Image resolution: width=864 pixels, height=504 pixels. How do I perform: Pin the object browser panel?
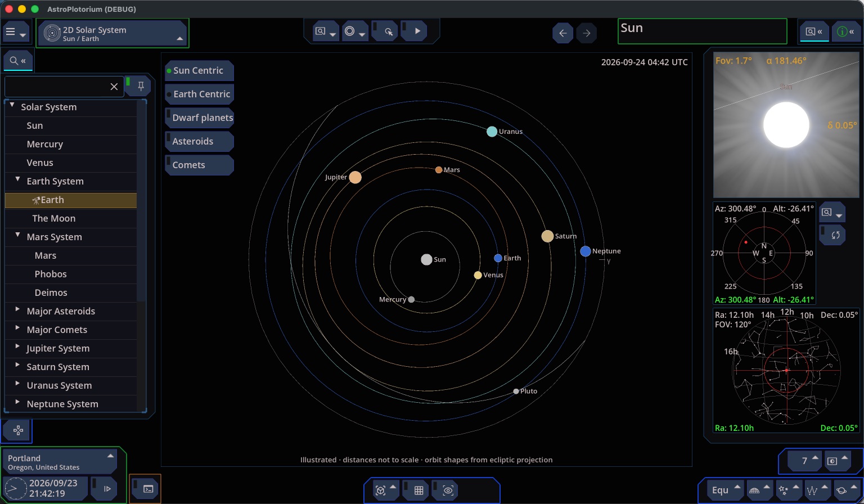point(138,86)
